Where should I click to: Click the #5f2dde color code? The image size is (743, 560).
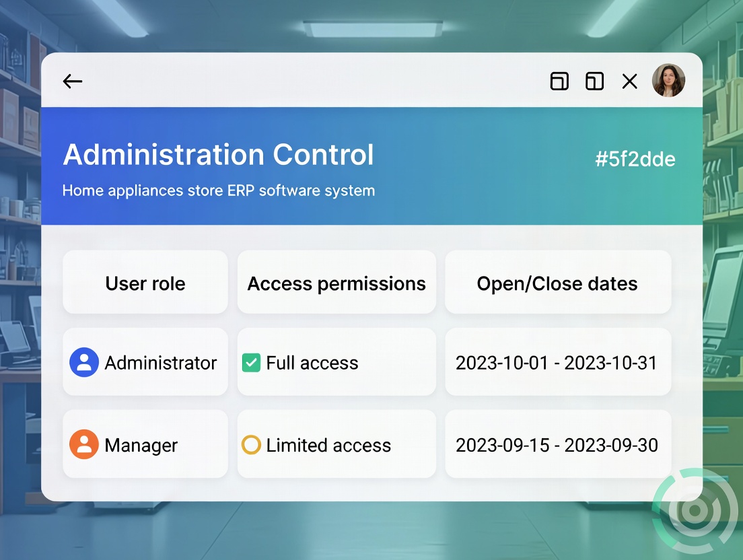coord(635,160)
